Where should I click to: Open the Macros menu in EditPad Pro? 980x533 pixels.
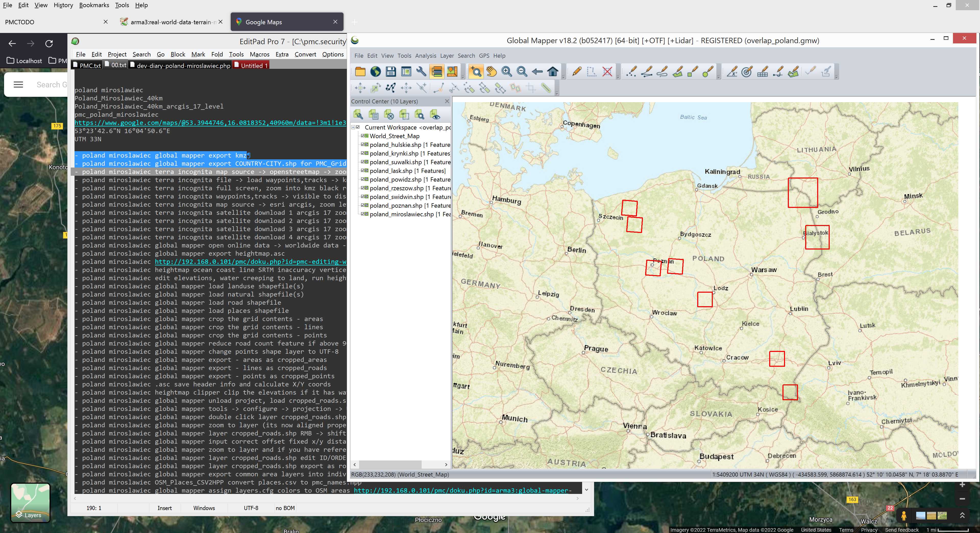coord(260,54)
